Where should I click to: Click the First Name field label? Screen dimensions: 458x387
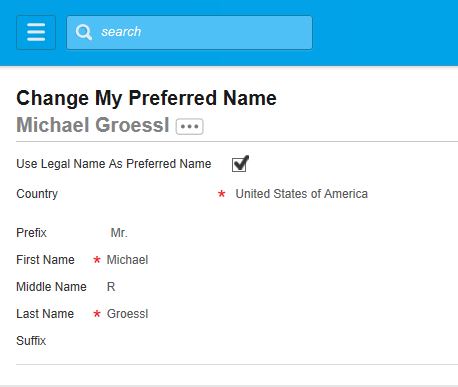45,260
